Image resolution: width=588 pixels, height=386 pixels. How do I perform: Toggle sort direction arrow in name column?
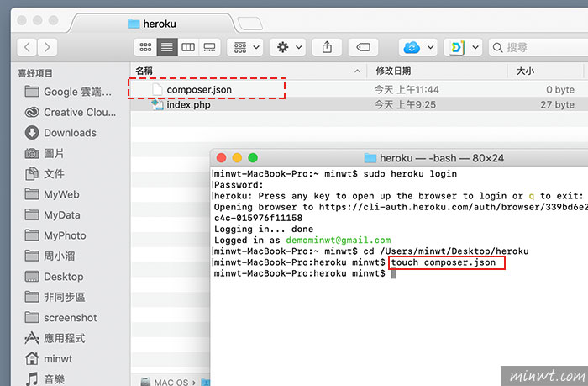(358, 71)
